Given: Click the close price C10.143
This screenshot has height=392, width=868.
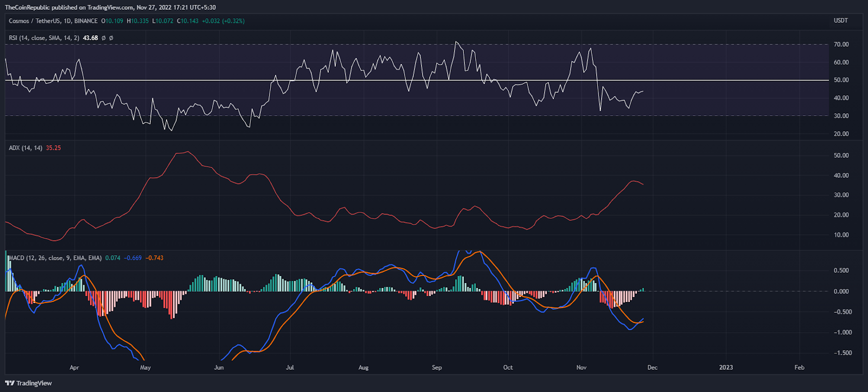Looking at the screenshot, I should coord(188,21).
